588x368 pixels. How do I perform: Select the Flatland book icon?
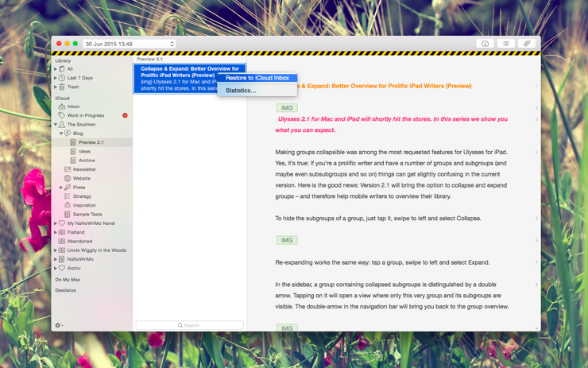[x=62, y=232]
